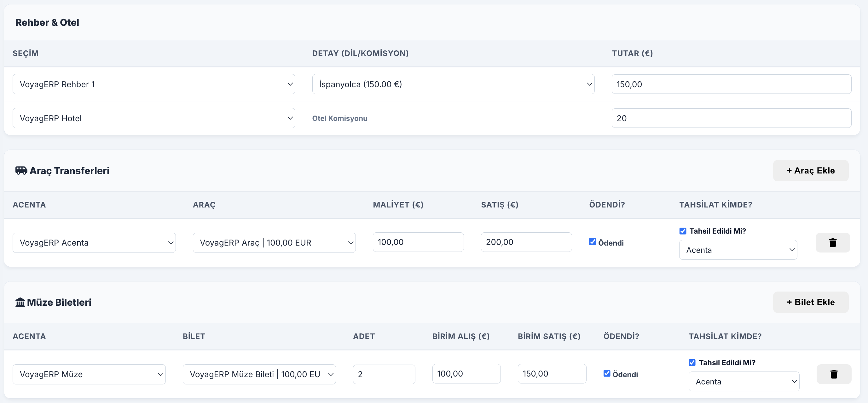Open the VoyagERP Hotel selection dropdown
This screenshot has width=868, height=403.
154,118
